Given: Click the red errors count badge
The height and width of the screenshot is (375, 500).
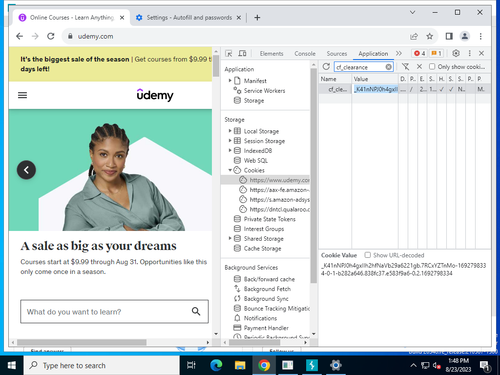Looking at the screenshot, I should (x=419, y=53).
